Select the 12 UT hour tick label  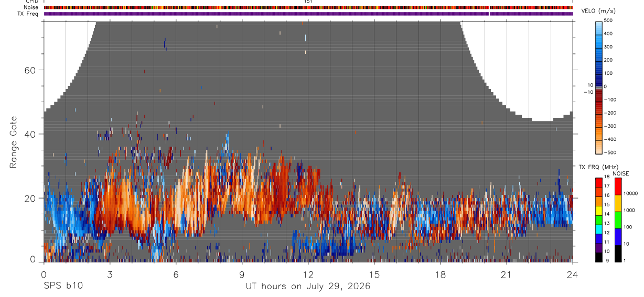(308, 273)
